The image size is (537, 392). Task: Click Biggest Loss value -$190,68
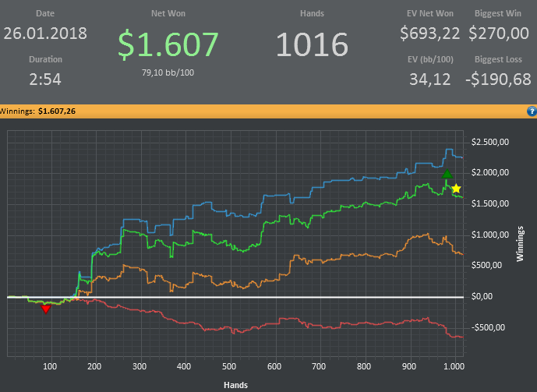click(498, 79)
